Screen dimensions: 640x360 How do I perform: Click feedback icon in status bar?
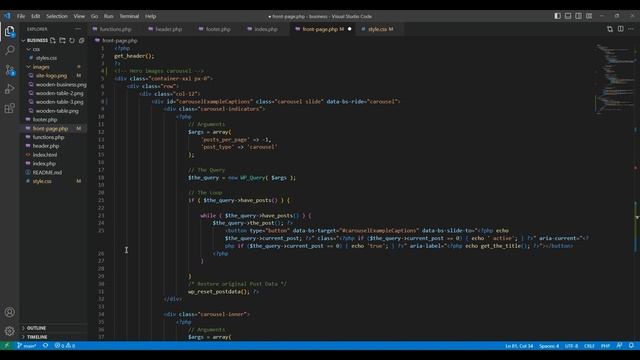619,345
